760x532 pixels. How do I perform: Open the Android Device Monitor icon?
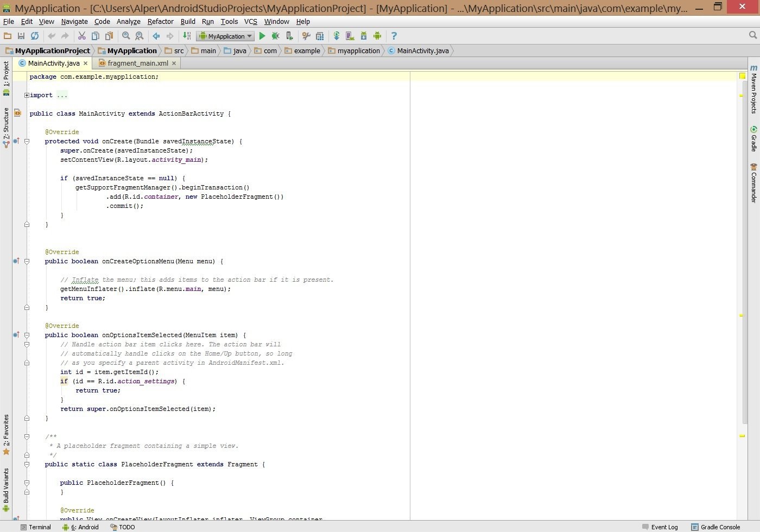pyautogui.click(x=377, y=36)
